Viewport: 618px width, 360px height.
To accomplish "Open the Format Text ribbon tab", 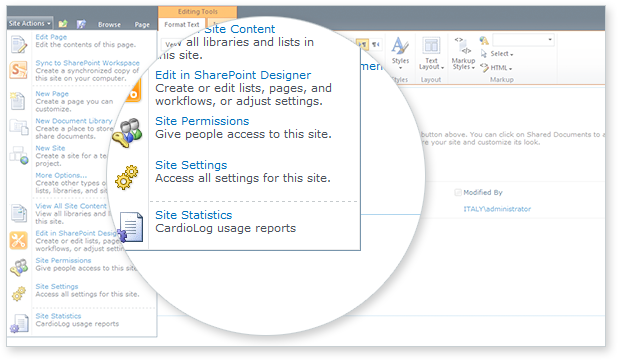I will tap(182, 24).
